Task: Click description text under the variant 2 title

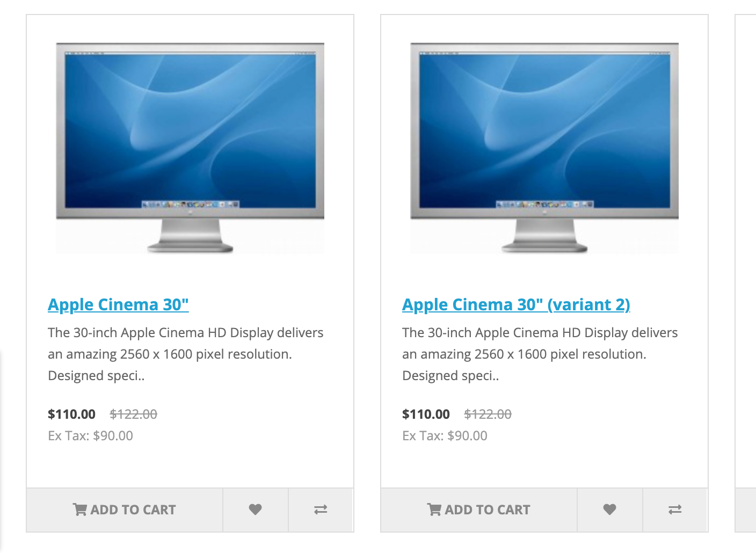Action: pyautogui.click(x=540, y=354)
